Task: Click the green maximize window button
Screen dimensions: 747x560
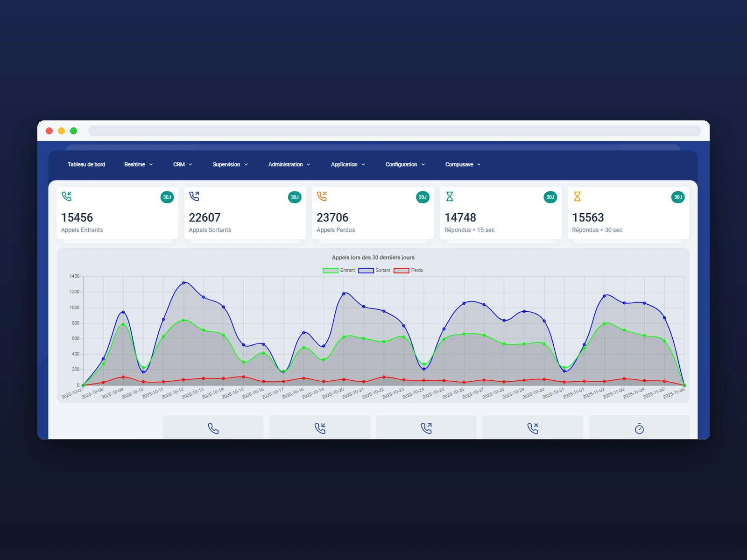Action: click(x=73, y=131)
